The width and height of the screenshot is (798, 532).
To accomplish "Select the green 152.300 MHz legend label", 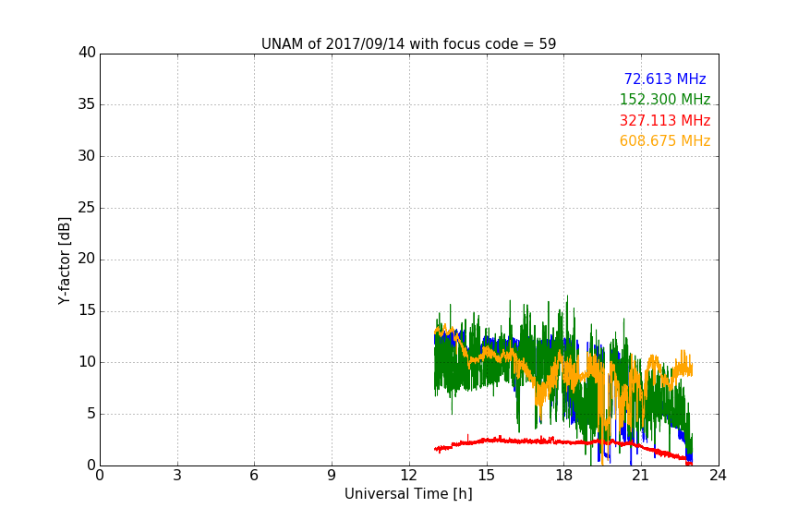I will [x=665, y=99].
